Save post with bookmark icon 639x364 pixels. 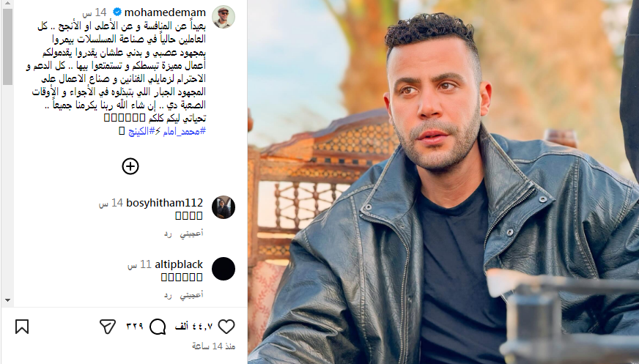pos(22,327)
